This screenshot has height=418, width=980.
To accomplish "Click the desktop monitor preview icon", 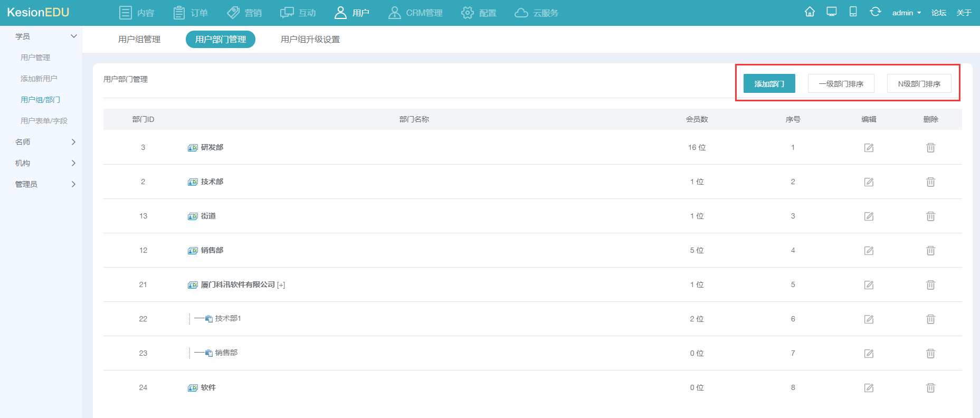I will [x=832, y=12].
